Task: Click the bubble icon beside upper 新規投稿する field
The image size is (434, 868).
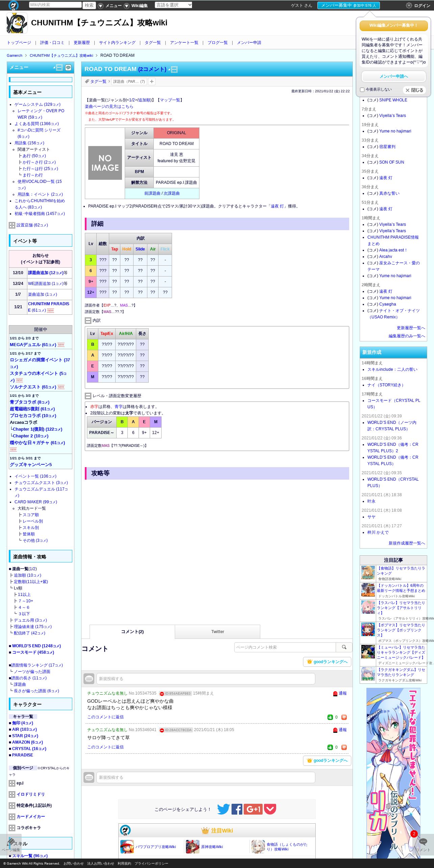Action: point(89,679)
